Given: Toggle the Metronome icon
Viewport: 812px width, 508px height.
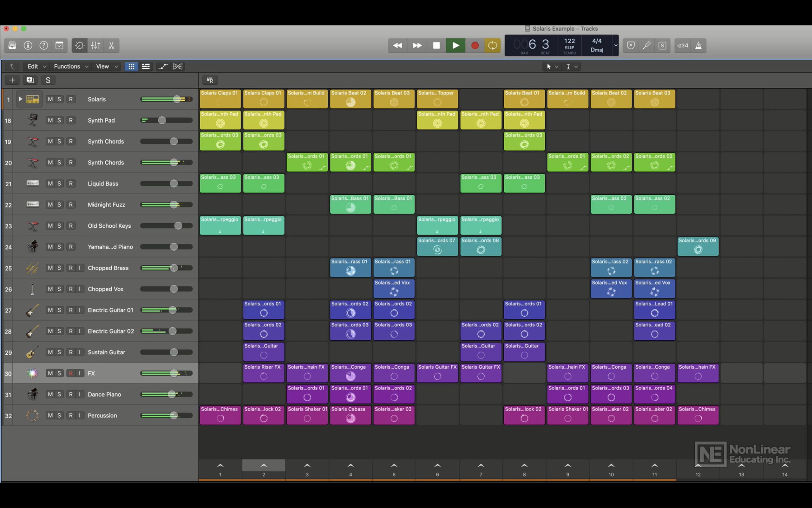Looking at the screenshot, I should tap(698, 45).
